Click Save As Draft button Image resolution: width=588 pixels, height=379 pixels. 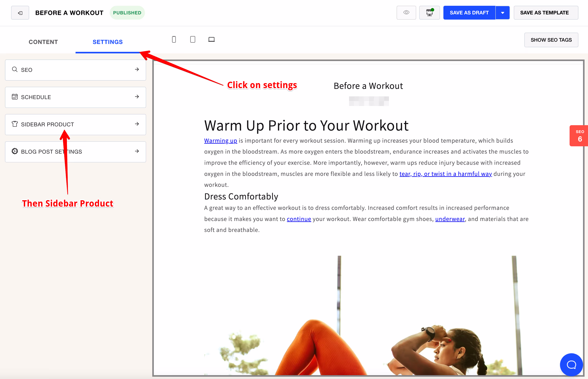469,13
